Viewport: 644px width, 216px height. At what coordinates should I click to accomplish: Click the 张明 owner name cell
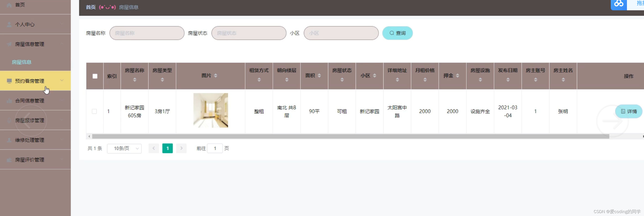[x=563, y=112]
